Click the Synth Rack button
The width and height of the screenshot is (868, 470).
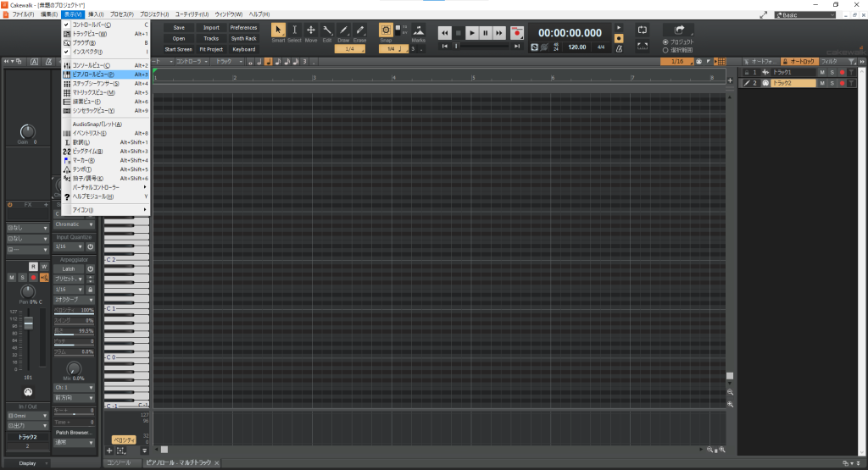click(x=243, y=39)
